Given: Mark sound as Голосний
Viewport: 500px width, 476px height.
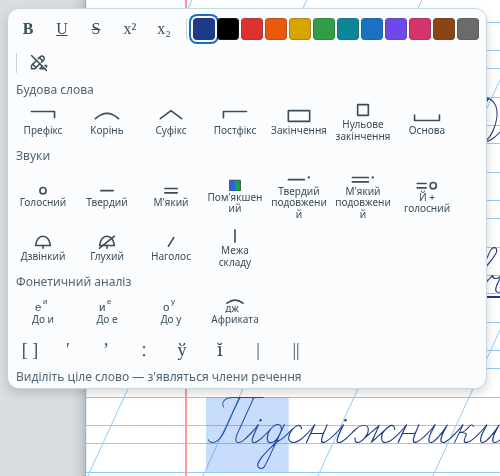Looking at the screenshot, I should coord(43,196).
